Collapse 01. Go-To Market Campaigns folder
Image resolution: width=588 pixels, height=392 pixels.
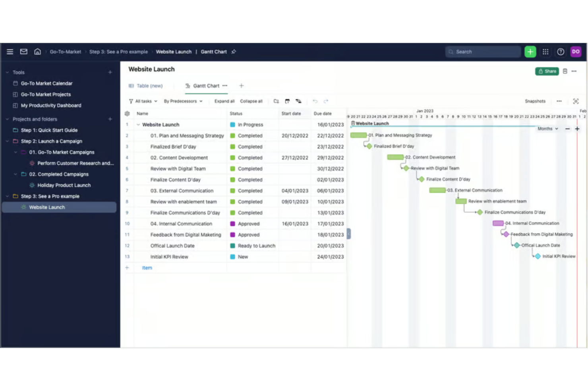pyautogui.click(x=15, y=152)
